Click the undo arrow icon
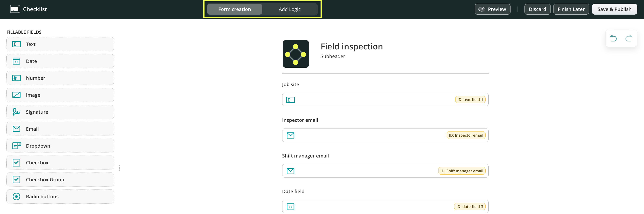 pos(613,38)
